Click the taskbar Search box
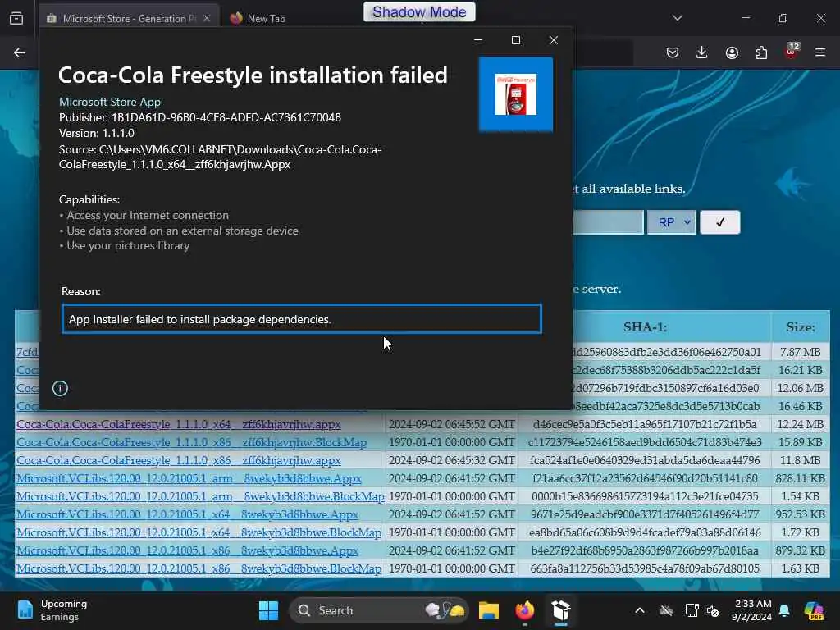The height and width of the screenshot is (630, 840). coord(379,610)
